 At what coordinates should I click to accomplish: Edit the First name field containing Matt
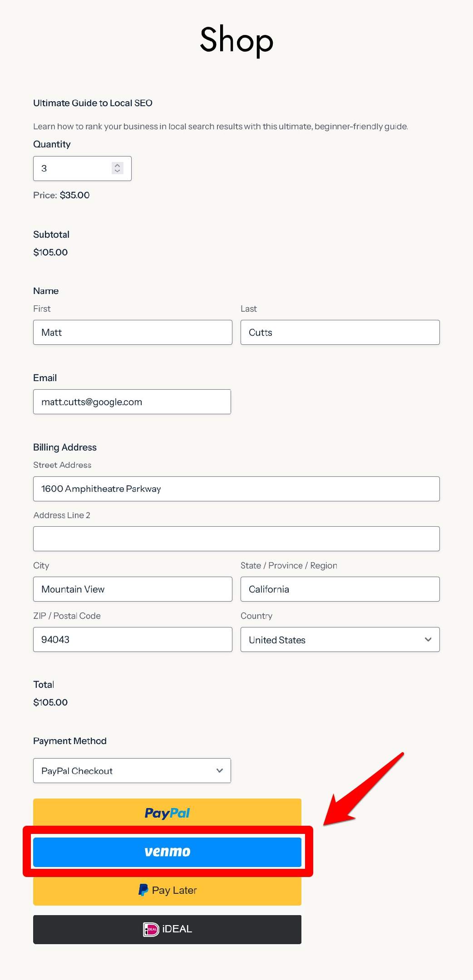coord(133,332)
